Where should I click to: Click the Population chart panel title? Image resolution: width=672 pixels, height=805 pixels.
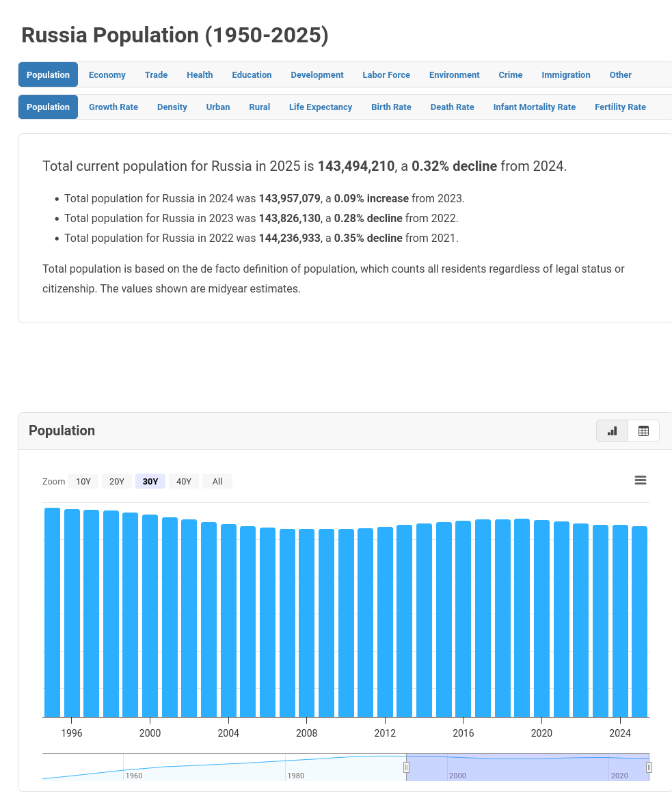pos(62,431)
